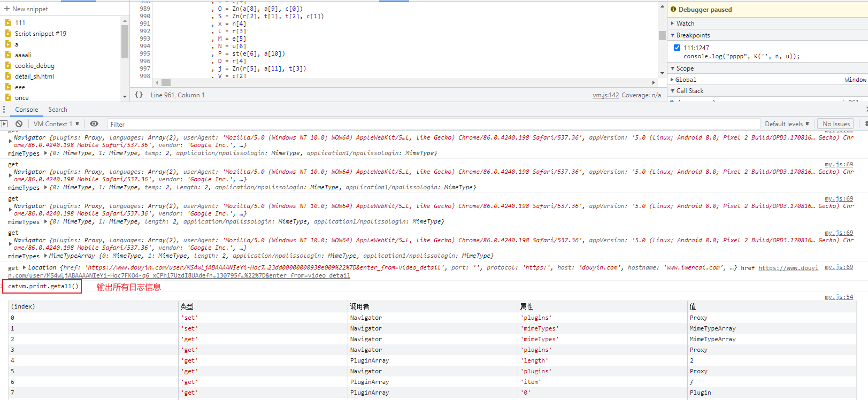This screenshot has width=868, height=400.
Task: Open the vm.js:142 source link
Action: [x=605, y=95]
